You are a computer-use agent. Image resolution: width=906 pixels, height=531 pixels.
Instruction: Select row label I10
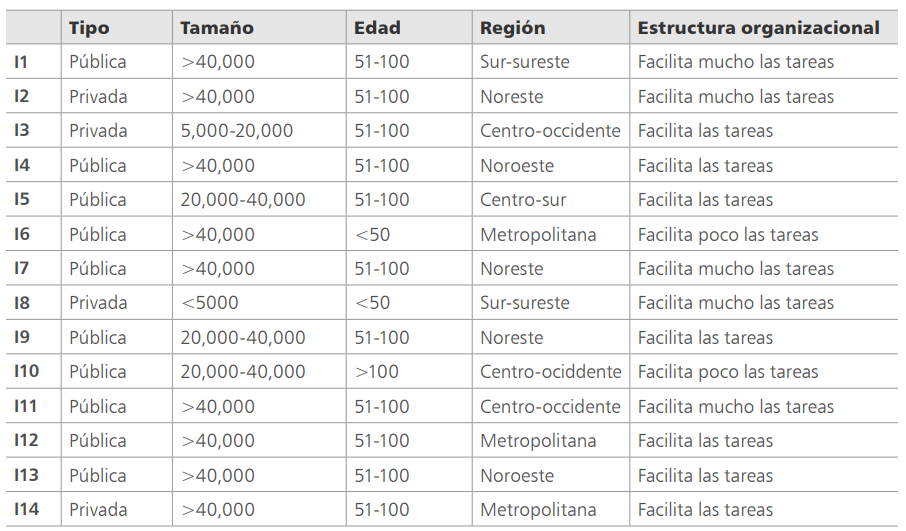27,372
